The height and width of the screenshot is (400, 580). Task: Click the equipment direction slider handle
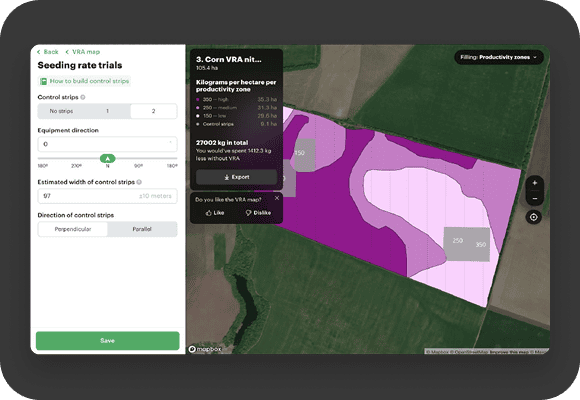[108, 159]
